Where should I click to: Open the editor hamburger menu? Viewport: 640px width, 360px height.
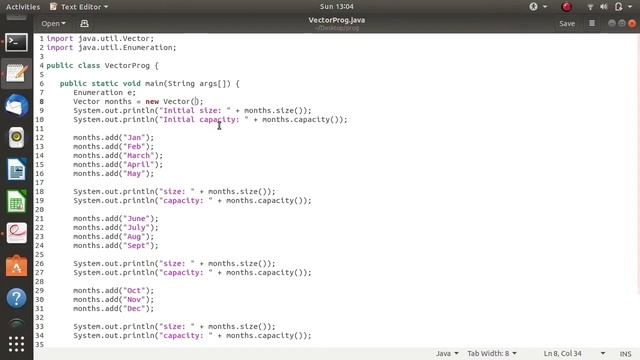pos(592,24)
